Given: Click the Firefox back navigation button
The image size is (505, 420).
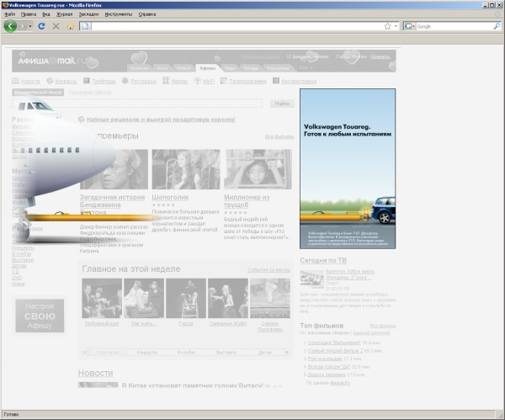Looking at the screenshot, I should (x=10, y=26).
